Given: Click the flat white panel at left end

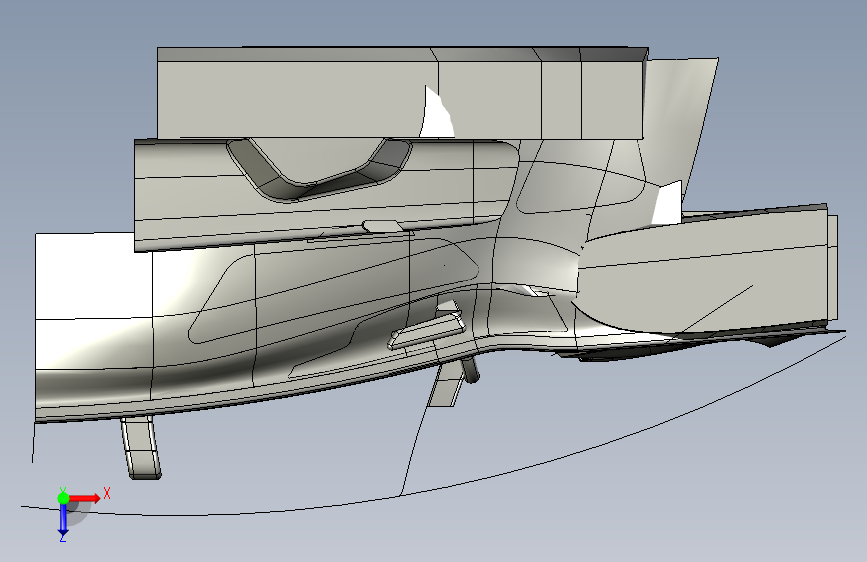Looking at the screenshot, I should tap(91, 277).
